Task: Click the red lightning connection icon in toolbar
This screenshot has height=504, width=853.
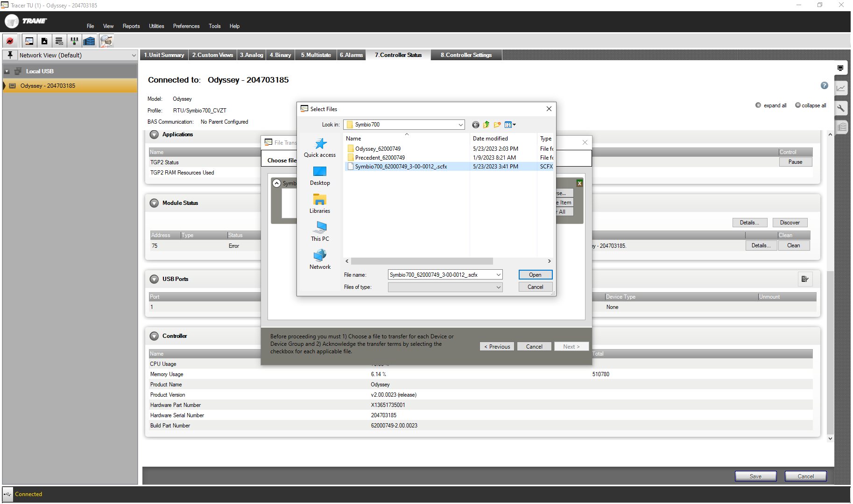Action: [10, 41]
